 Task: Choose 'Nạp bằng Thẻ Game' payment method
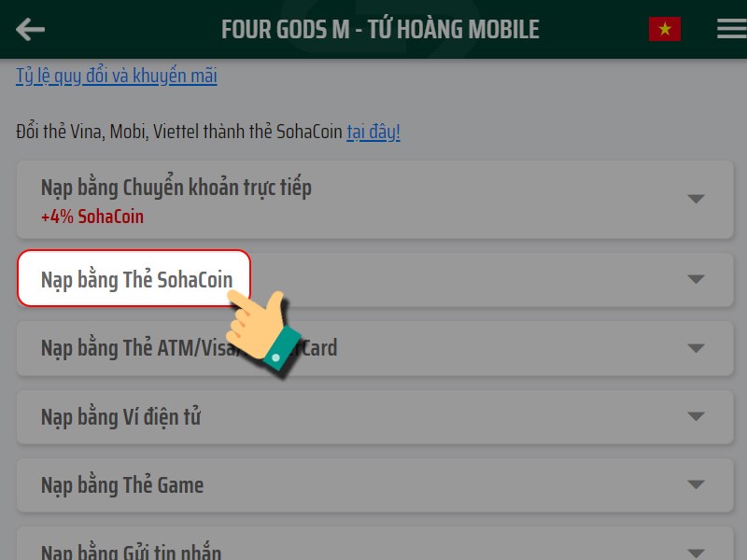(122, 485)
